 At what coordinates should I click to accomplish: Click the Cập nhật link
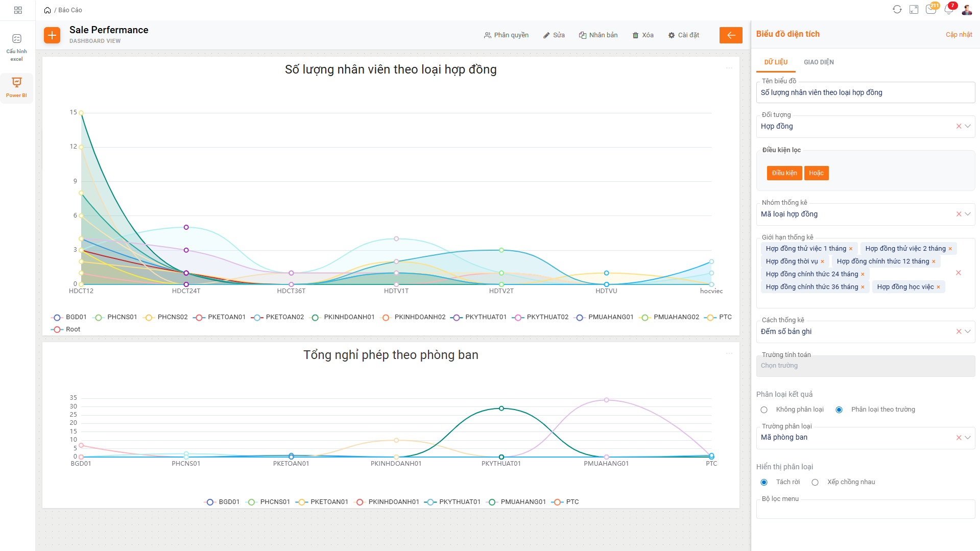click(x=959, y=35)
